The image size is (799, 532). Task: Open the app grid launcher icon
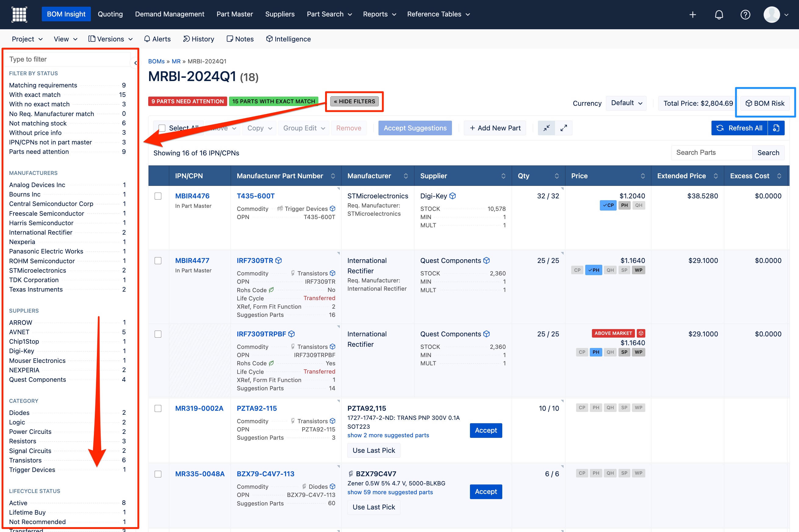tap(19, 14)
